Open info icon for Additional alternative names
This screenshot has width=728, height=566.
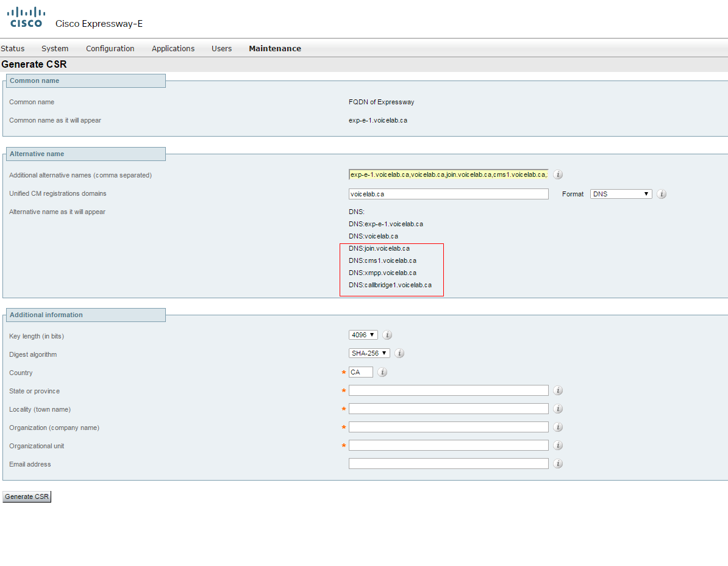tap(558, 174)
